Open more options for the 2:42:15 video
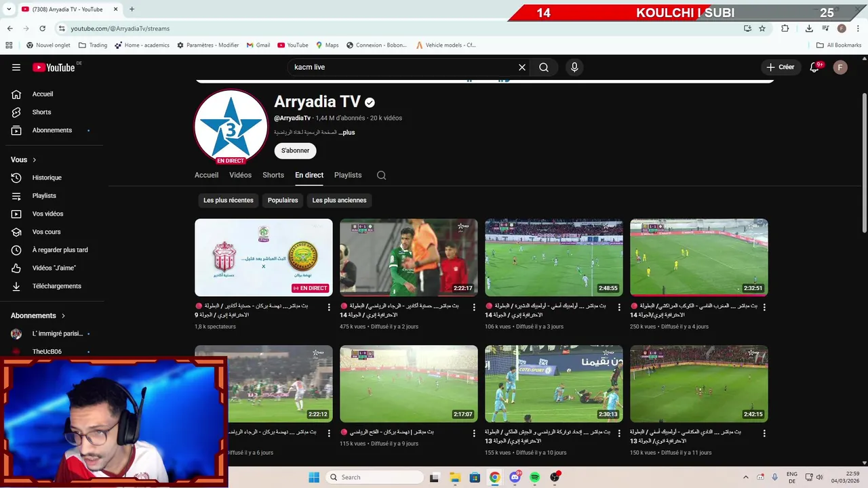The height and width of the screenshot is (488, 868). click(764, 433)
